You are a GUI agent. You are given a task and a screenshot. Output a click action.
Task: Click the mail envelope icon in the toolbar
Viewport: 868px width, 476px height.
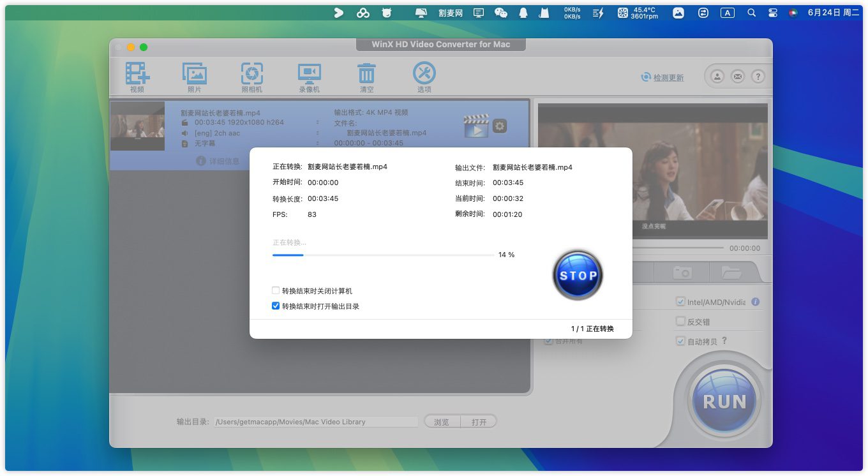click(738, 77)
